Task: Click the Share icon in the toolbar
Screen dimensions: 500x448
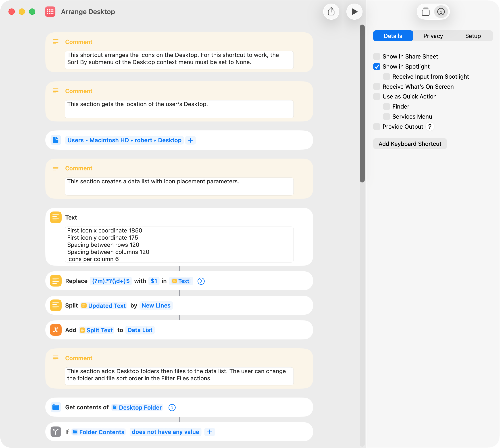Action: [331, 12]
